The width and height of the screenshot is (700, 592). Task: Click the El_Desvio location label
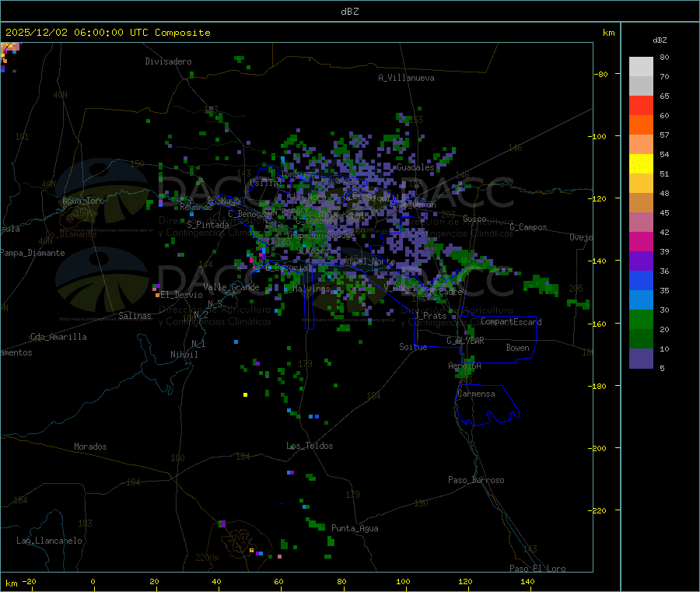pos(181,295)
